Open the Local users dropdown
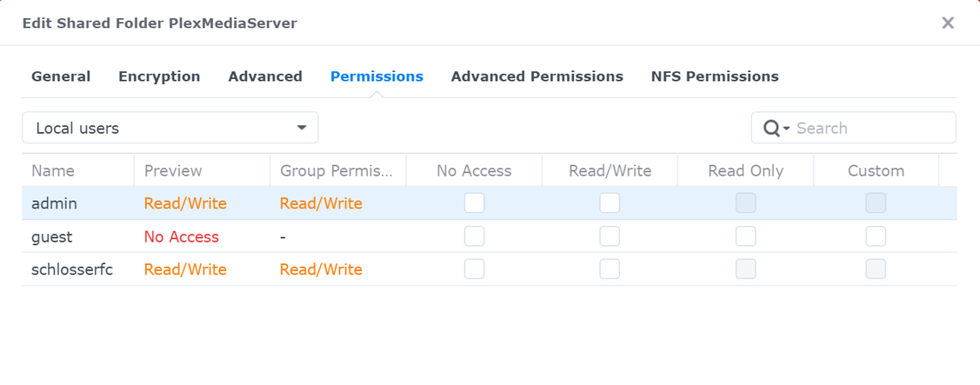 point(170,128)
